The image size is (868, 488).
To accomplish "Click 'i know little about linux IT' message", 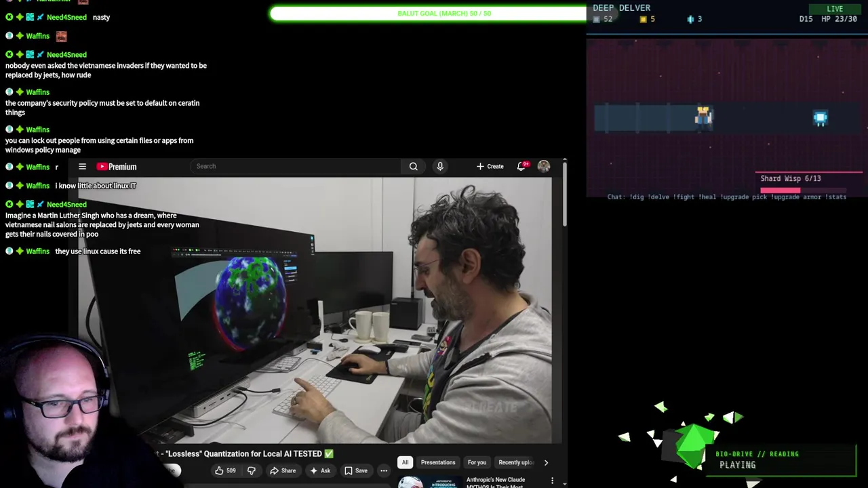I will click(96, 186).
